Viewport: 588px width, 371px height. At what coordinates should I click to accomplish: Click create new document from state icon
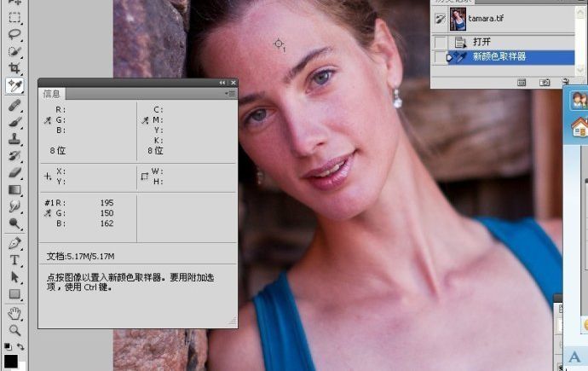click(x=522, y=83)
